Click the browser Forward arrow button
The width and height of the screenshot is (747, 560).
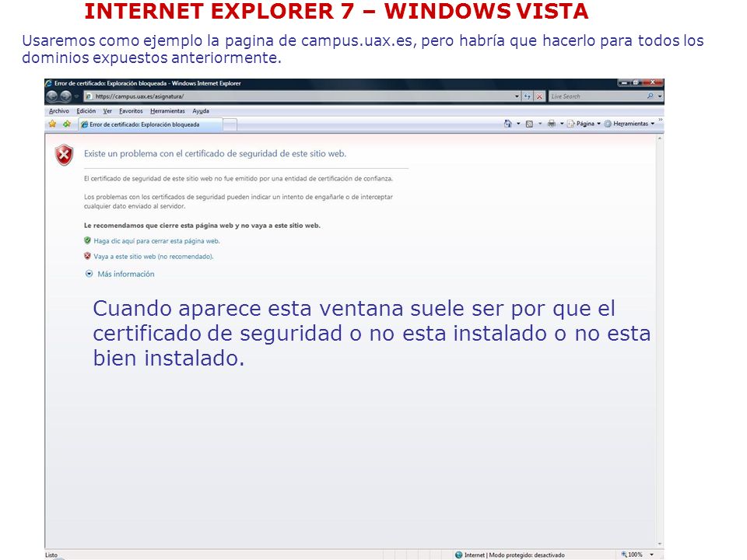[65, 96]
